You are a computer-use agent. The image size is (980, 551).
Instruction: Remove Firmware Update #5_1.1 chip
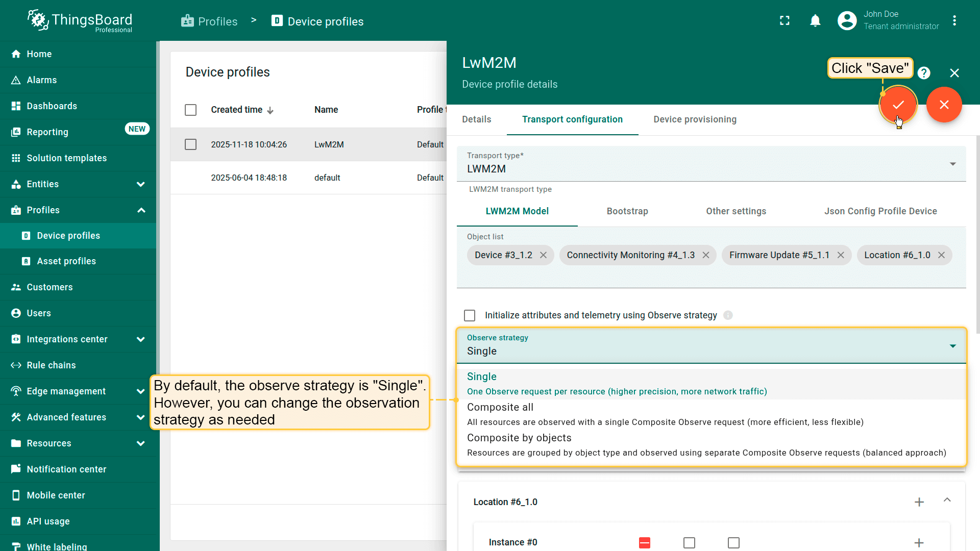tap(841, 255)
